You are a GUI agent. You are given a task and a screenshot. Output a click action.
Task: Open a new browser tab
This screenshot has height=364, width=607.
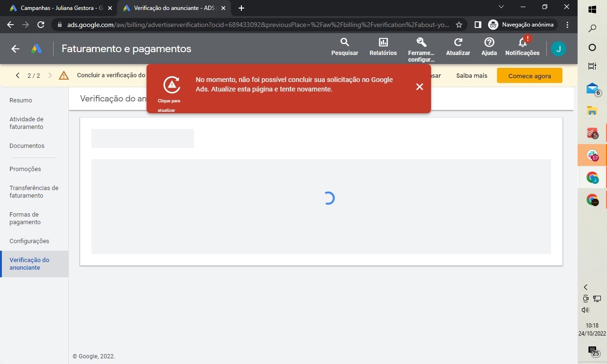[x=241, y=8]
